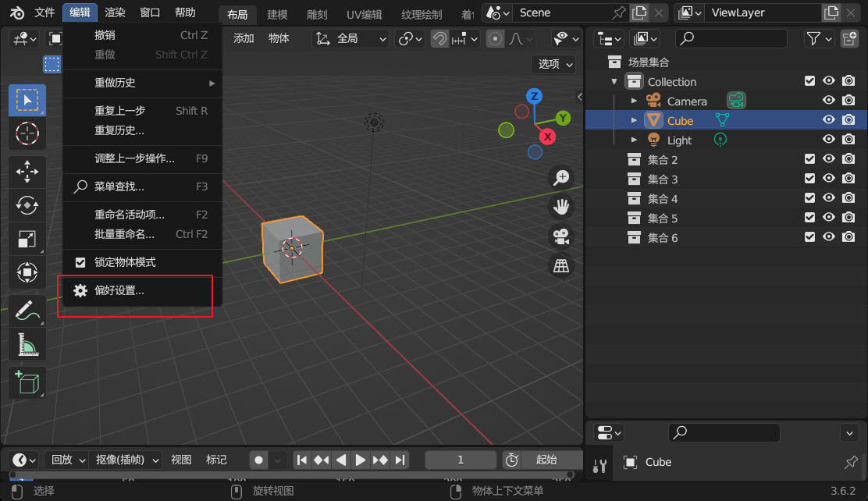The height and width of the screenshot is (501, 868).
Task: Select the Cursor tool in toolbar
Action: click(x=27, y=133)
